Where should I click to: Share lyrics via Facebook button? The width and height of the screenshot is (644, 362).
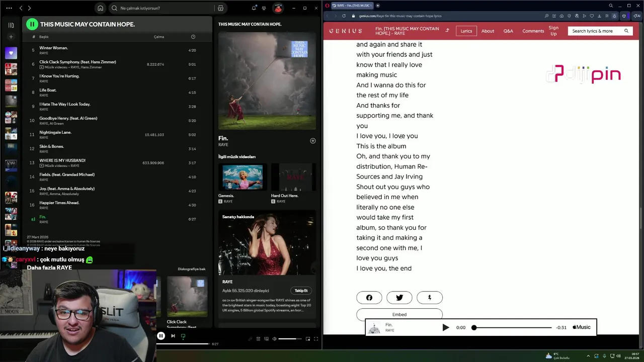tap(369, 298)
